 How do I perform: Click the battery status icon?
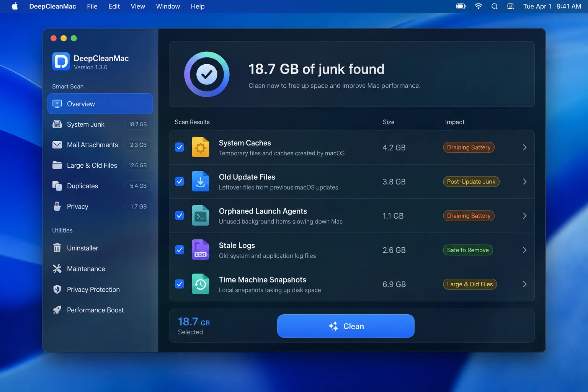pyautogui.click(x=461, y=7)
